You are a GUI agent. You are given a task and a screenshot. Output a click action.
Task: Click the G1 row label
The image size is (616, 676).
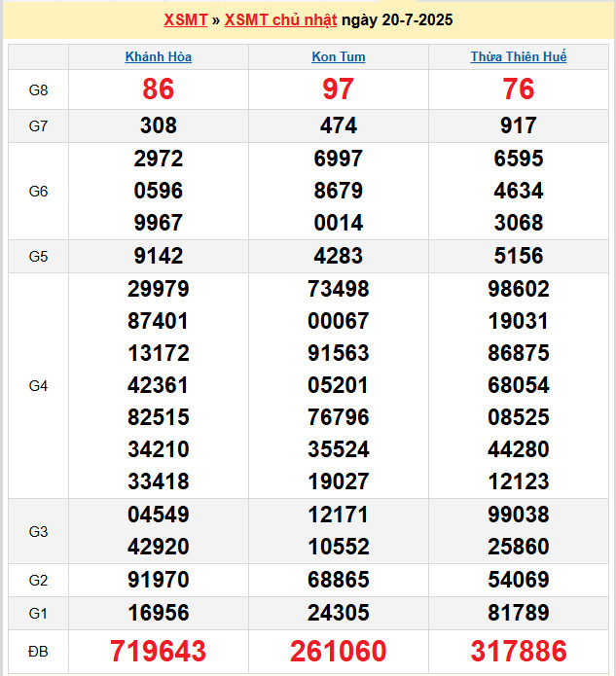(38, 613)
